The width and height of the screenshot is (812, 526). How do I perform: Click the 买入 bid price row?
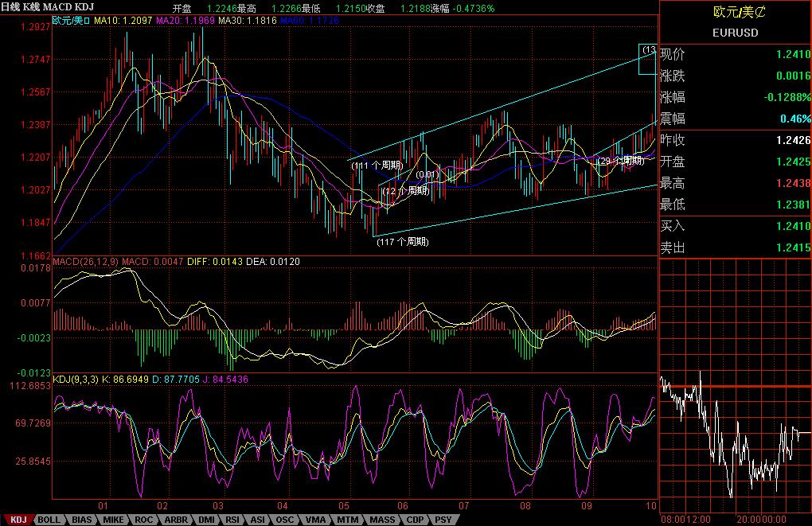[x=735, y=226]
